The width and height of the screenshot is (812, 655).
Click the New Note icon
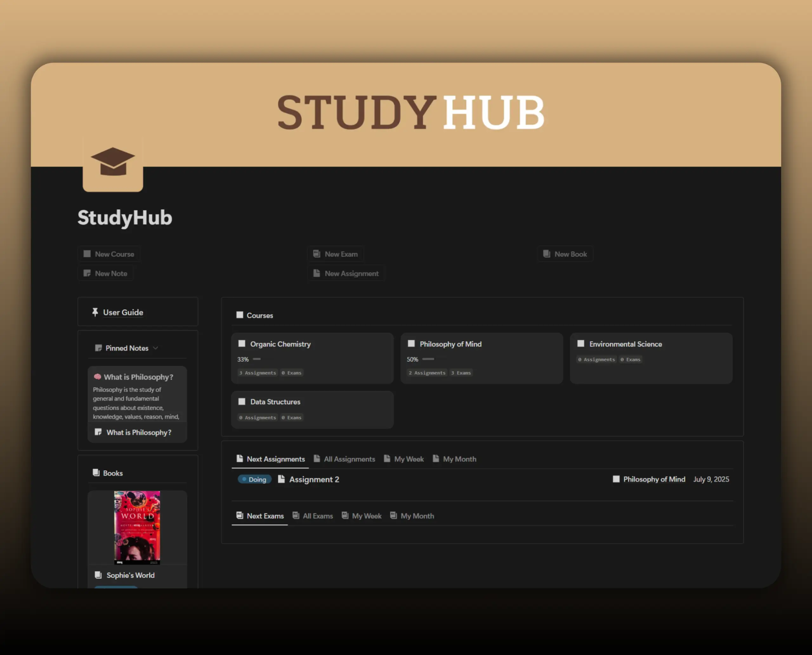point(87,273)
